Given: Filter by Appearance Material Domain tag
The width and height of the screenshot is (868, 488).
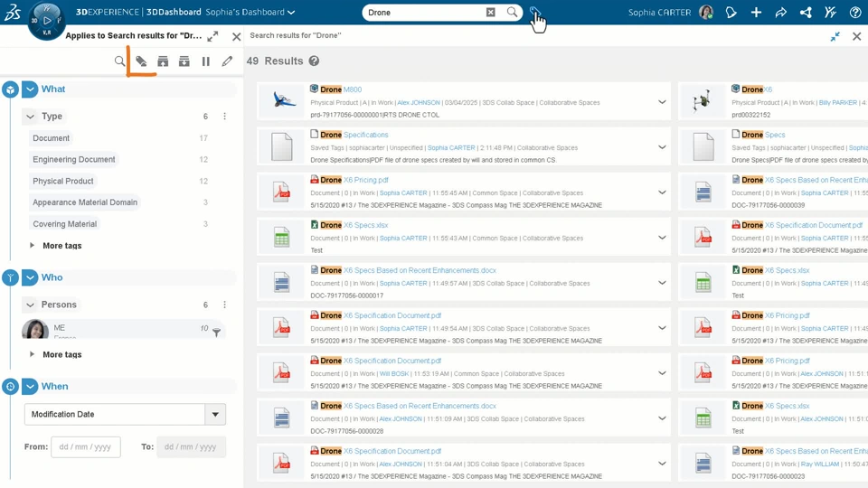Looking at the screenshot, I should 85,202.
